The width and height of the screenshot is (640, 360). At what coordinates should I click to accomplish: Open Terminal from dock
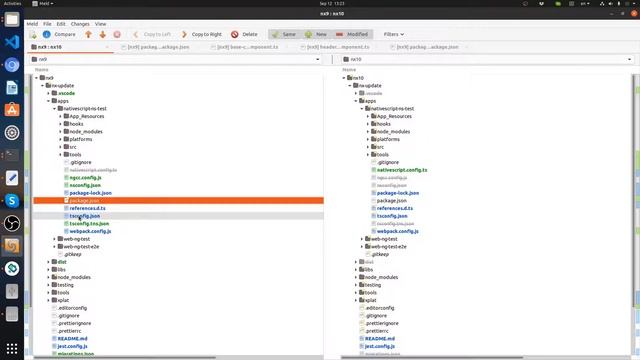pos(12,155)
